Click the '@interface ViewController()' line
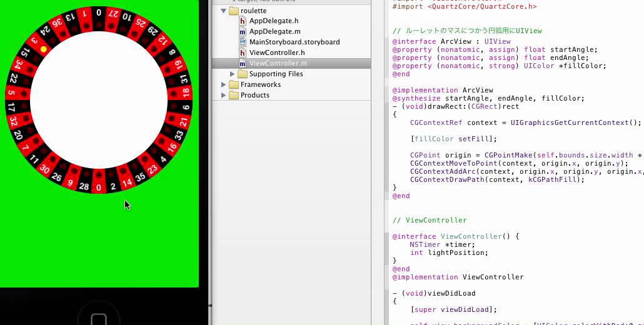Viewport: 644px width, 325px height. coord(456,236)
